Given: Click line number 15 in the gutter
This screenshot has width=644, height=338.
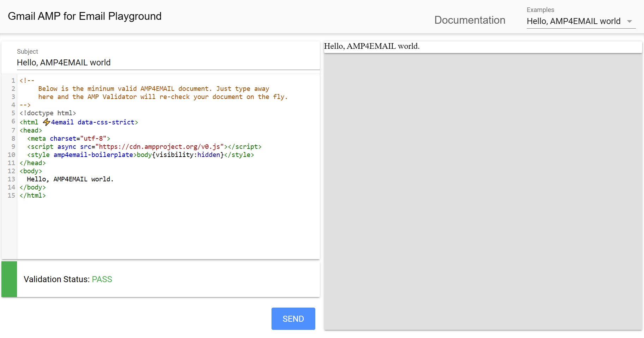Looking at the screenshot, I should [11, 196].
